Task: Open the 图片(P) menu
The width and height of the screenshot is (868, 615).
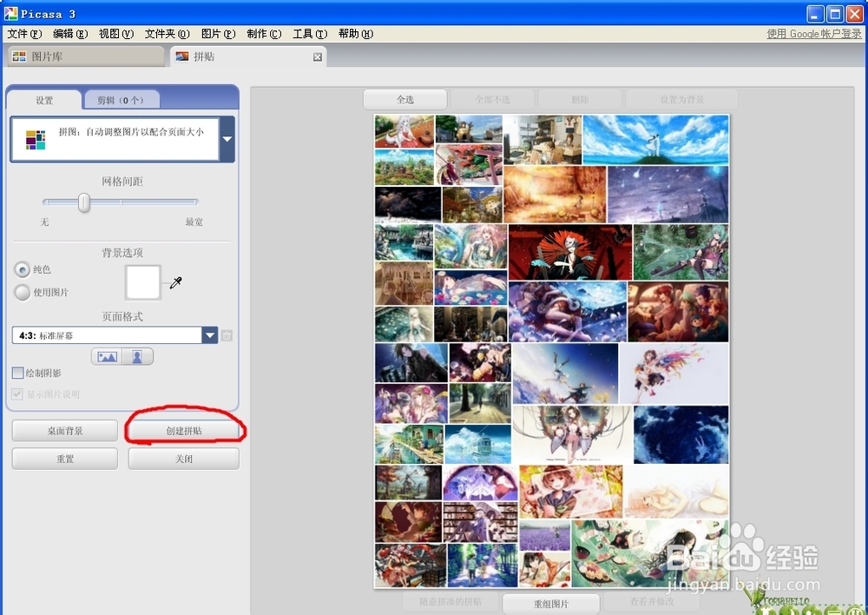Action: 218,34
